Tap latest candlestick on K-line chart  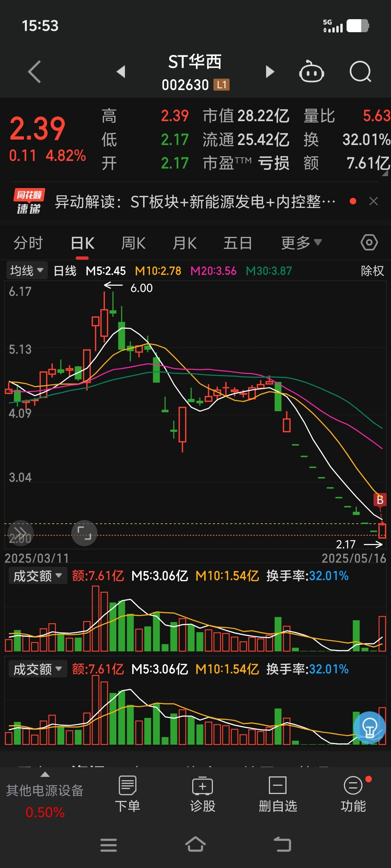382,530
